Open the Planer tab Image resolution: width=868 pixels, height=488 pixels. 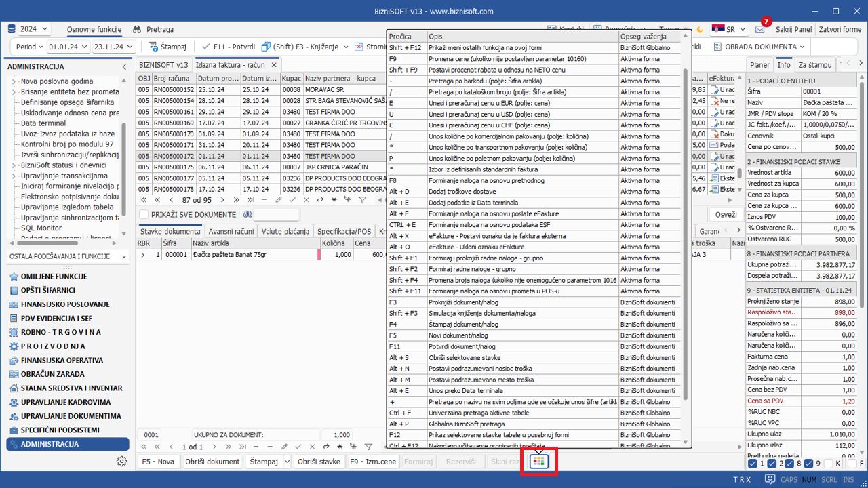click(759, 65)
